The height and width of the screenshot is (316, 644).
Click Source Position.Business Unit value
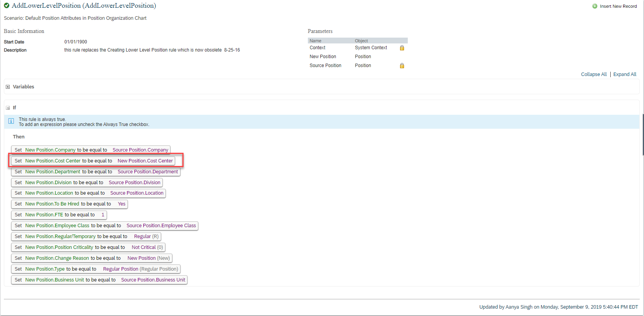[153, 280]
